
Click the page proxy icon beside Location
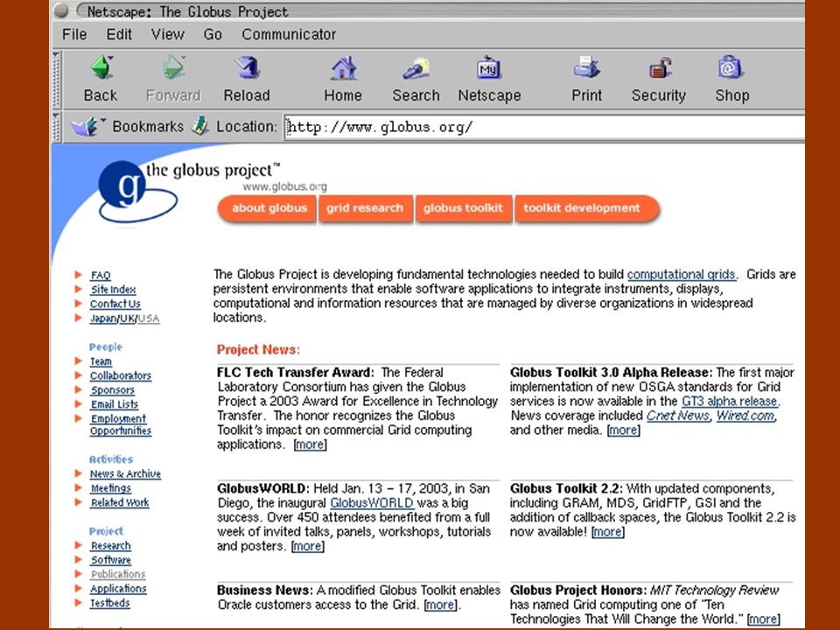point(201,126)
